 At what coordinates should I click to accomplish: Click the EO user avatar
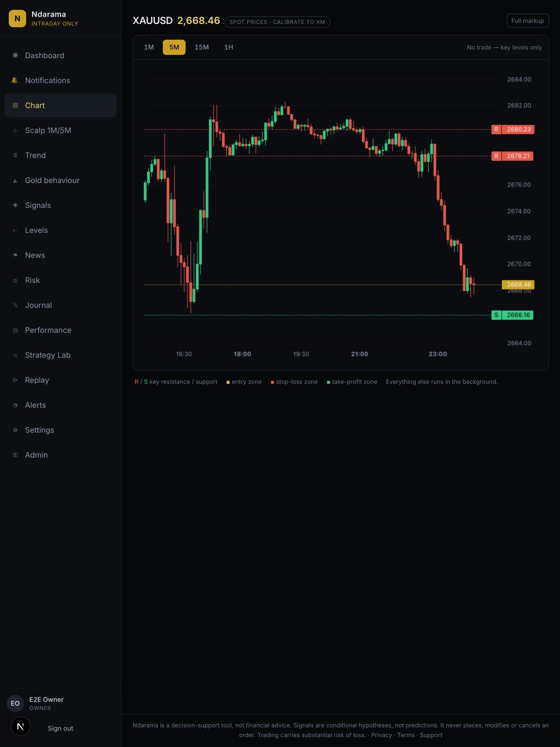point(15,703)
